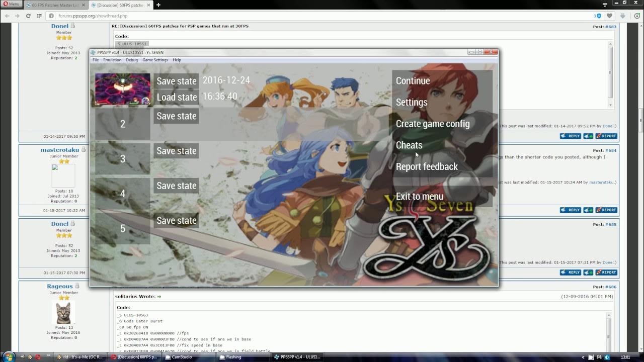Click code box scrollbar in post #683
This screenshot has width=644, height=362.
coord(610,74)
